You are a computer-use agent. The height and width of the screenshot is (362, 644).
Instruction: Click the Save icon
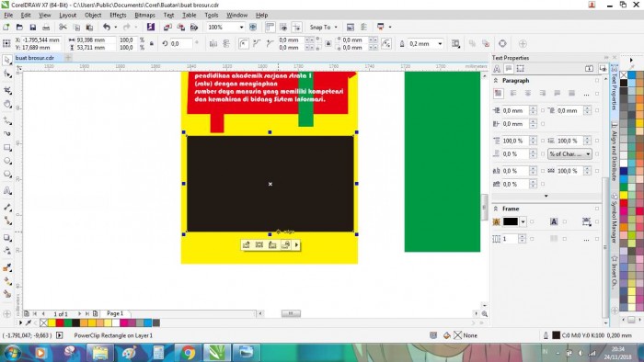[32, 28]
